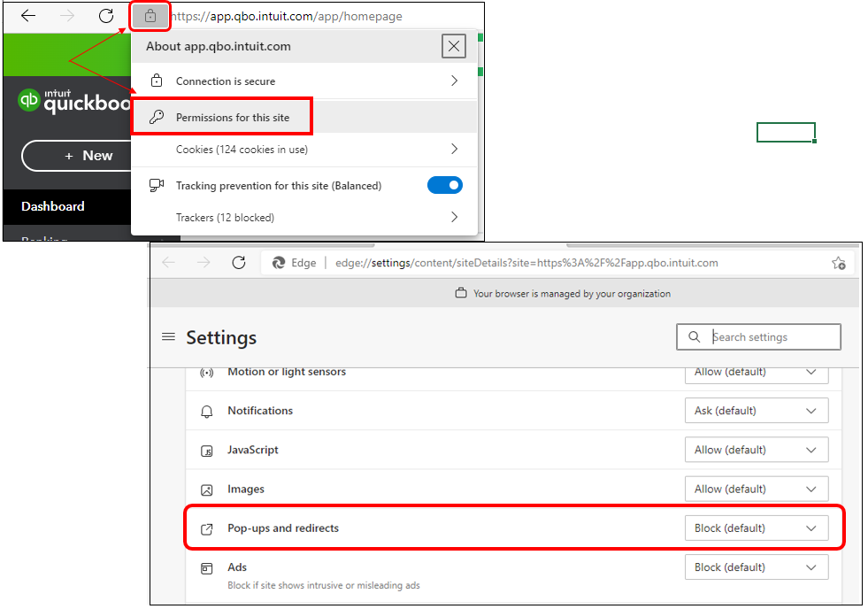Refresh the Edge settings page

tap(239, 262)
